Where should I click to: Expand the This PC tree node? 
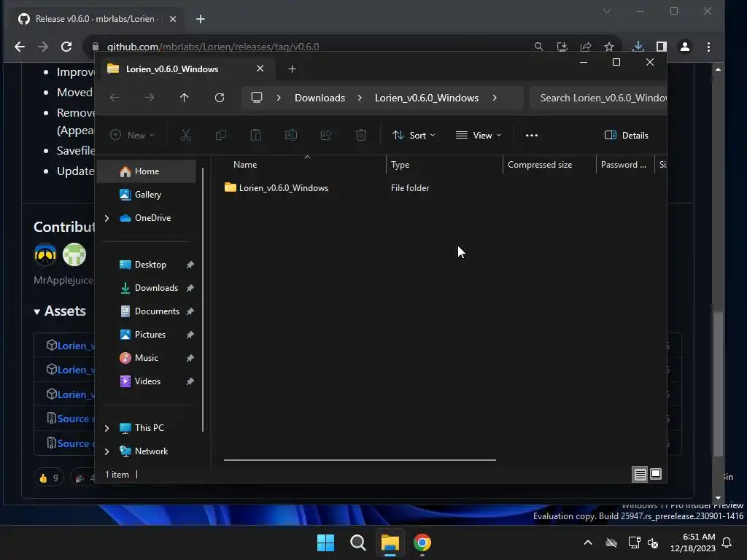coord(107,428)
